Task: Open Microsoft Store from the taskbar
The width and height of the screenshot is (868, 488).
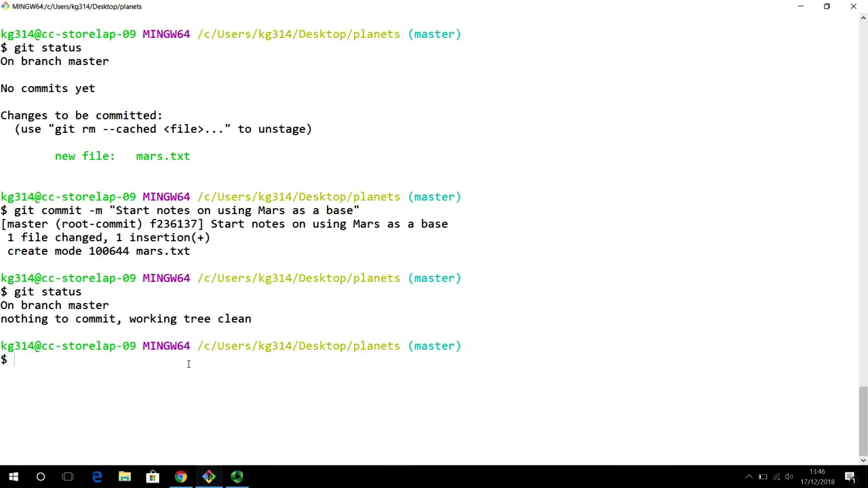Action: pos(153,477)
